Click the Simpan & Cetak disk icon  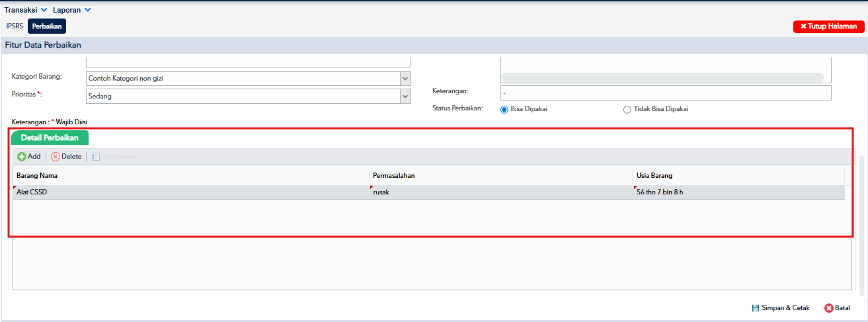pyautogui.click(x=756, y=308)
